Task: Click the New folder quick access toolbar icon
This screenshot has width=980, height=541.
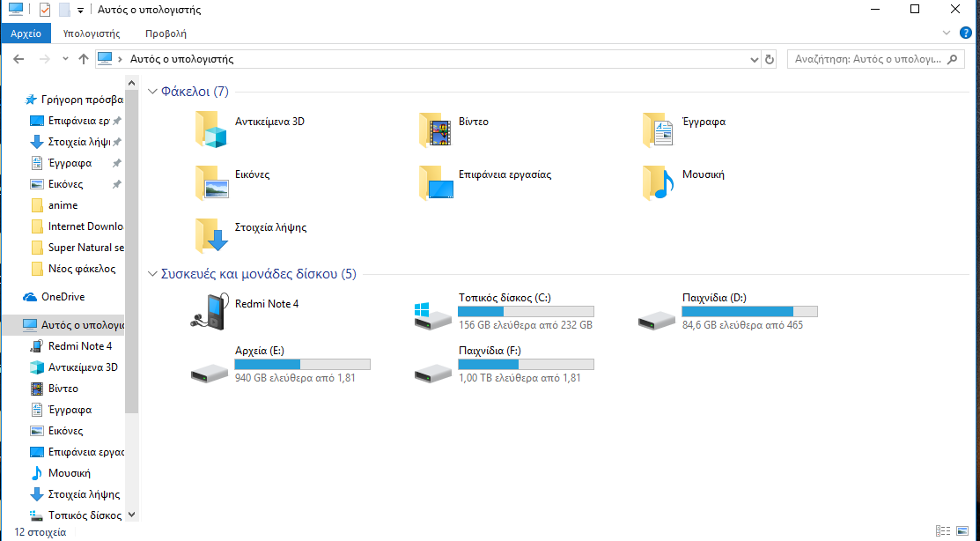Action: [x=63, y=10]
